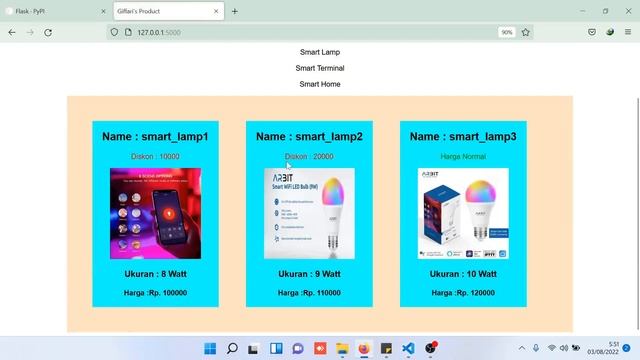This screenshot has height=360, width=640.
Task: Open the Firefox account avatar
Action: tap(610, 32)
